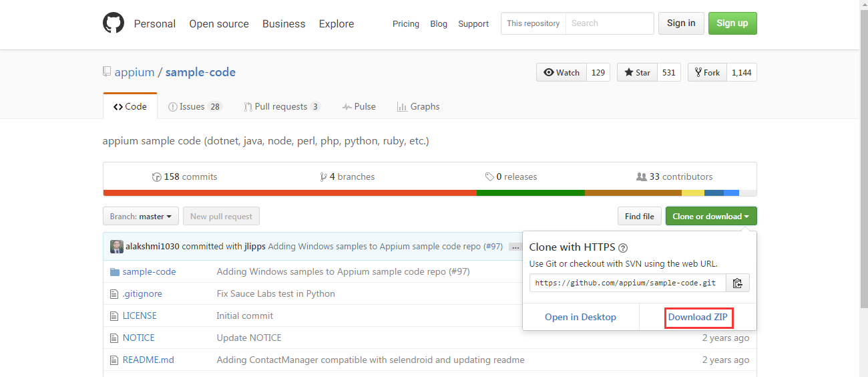The image size is (868, 377).
Task: Go to Personal in top navigation
Action: (155, 24)
